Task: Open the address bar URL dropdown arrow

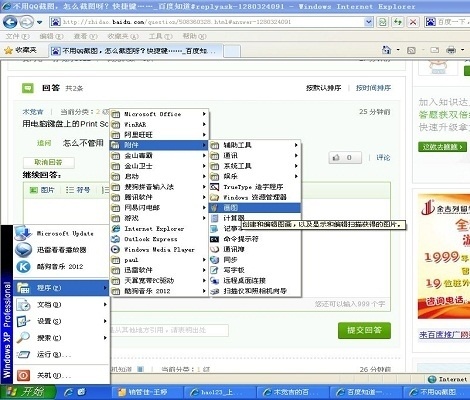Action: (x=369, y=22)
